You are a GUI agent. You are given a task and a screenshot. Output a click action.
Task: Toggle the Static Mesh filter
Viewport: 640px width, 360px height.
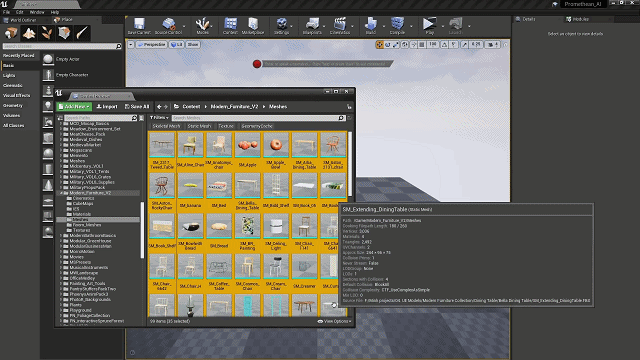(x=199, y=126)
